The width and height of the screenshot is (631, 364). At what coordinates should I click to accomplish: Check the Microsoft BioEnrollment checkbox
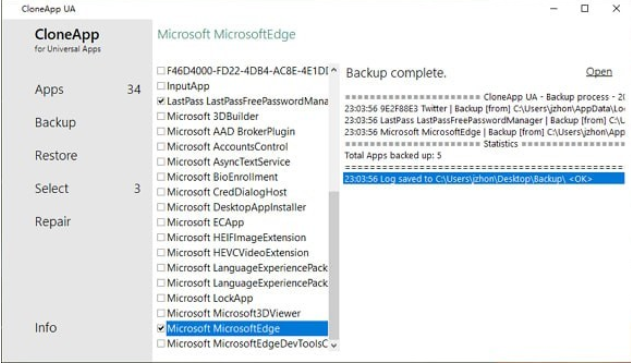(x=161, y=177)
